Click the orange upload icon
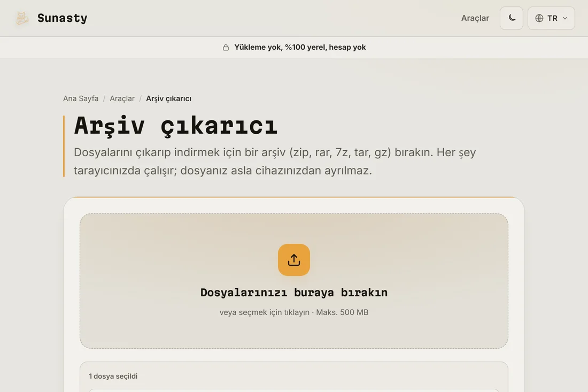 (293, 259)
